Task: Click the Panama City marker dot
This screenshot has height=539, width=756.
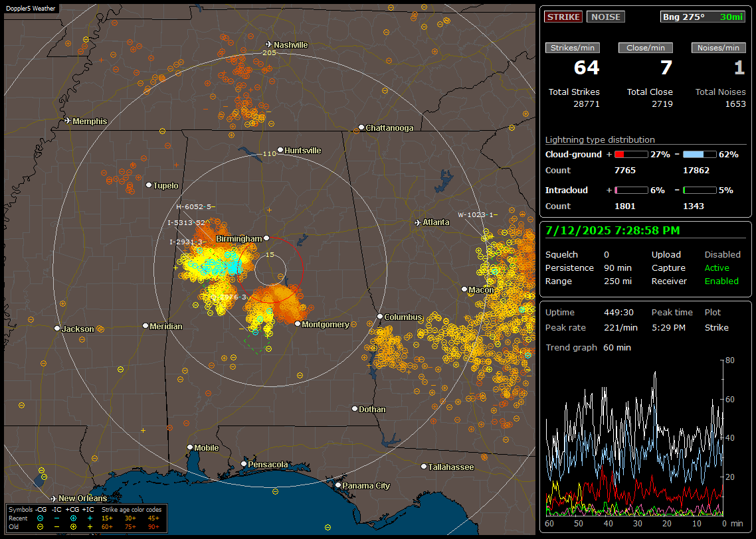Action: click(x=338, y=485)
